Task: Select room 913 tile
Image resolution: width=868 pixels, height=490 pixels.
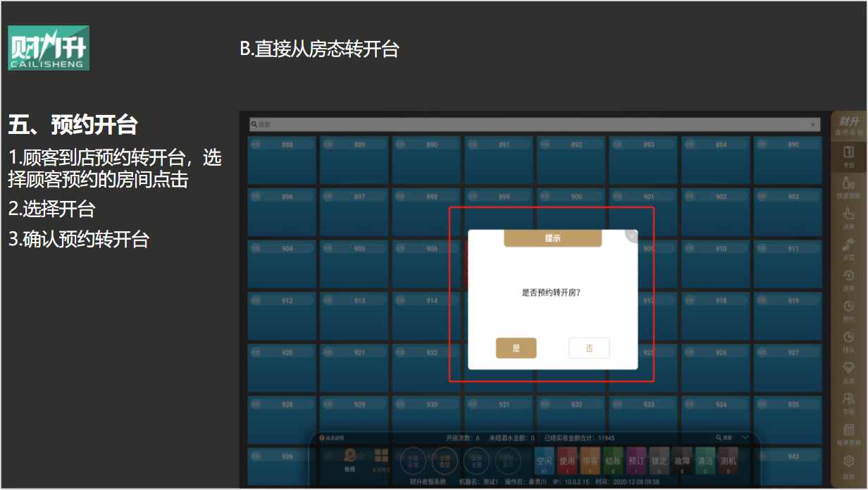Action: [354, 316]
